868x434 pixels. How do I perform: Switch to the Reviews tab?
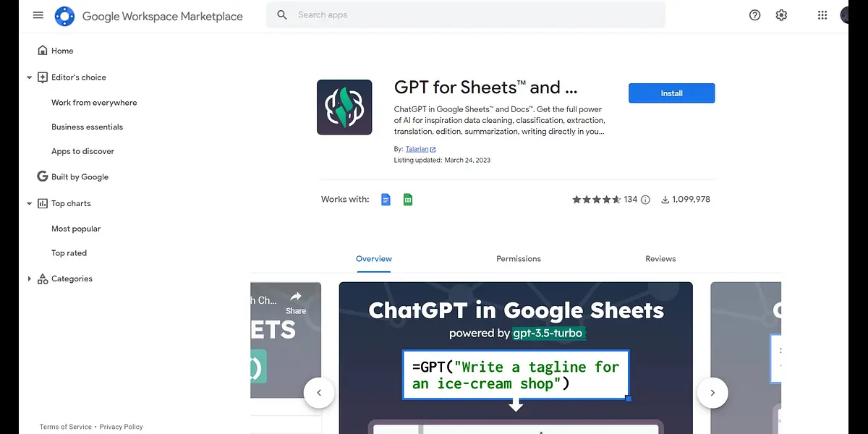(660, 259)
